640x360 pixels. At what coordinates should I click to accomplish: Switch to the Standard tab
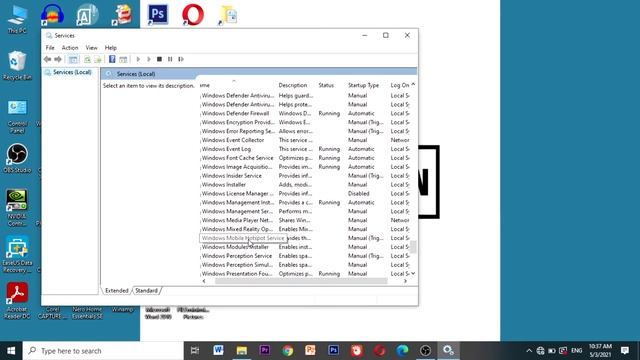pyautogui.click(x=146, y=291)
